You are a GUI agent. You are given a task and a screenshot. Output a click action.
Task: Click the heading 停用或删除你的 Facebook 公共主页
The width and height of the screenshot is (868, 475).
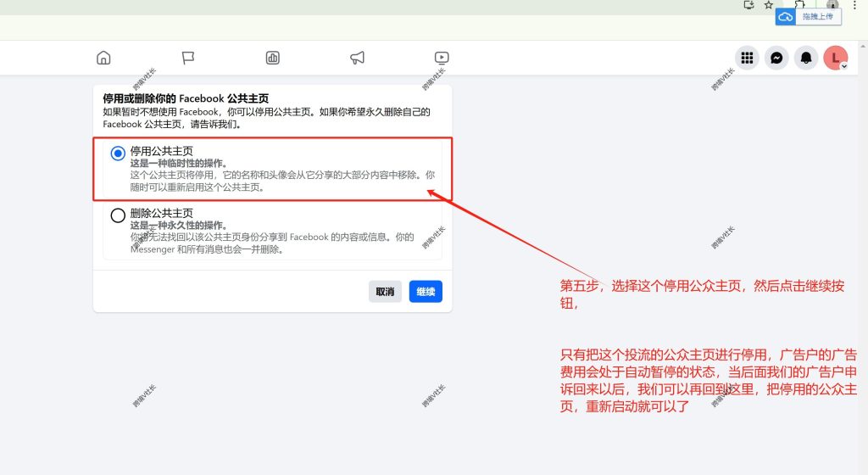(186, 98)
